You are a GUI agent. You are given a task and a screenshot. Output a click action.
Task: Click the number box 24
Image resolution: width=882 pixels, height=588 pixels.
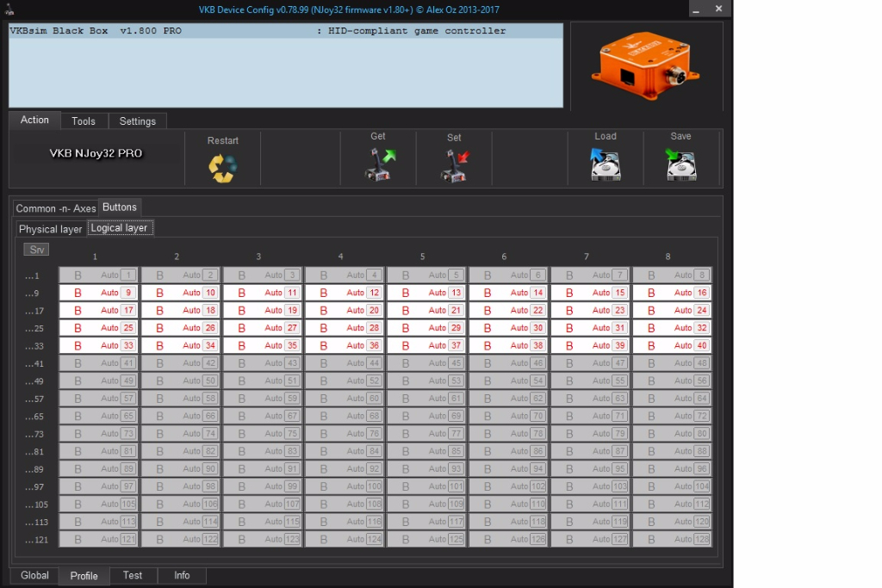[702, 310]
